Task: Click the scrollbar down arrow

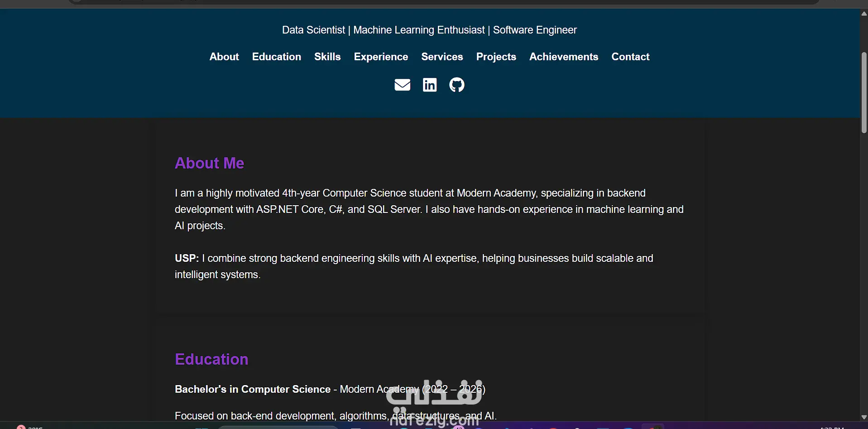Action: [x=864, y=417]
